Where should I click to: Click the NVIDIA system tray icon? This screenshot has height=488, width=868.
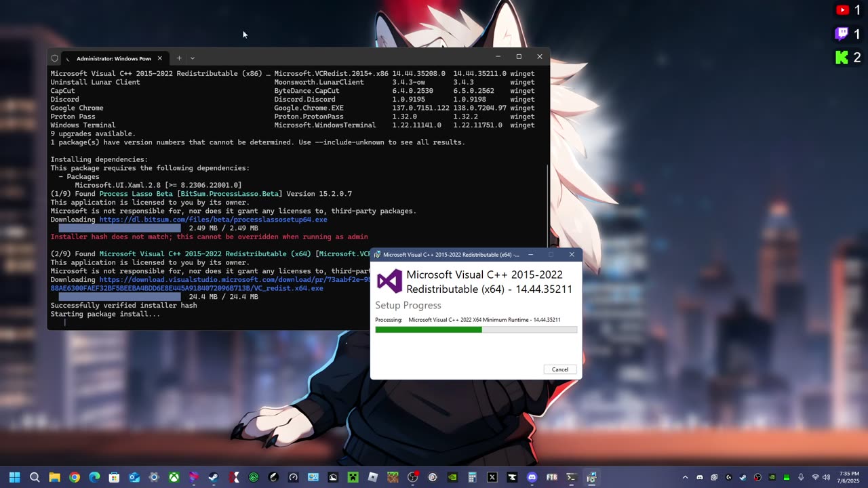(x=772, y=477)
